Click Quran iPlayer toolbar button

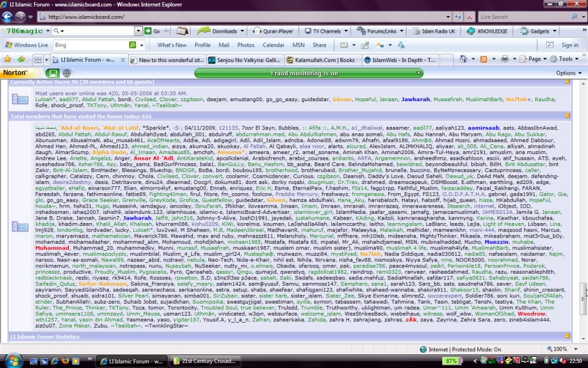(x=273, y=31)
